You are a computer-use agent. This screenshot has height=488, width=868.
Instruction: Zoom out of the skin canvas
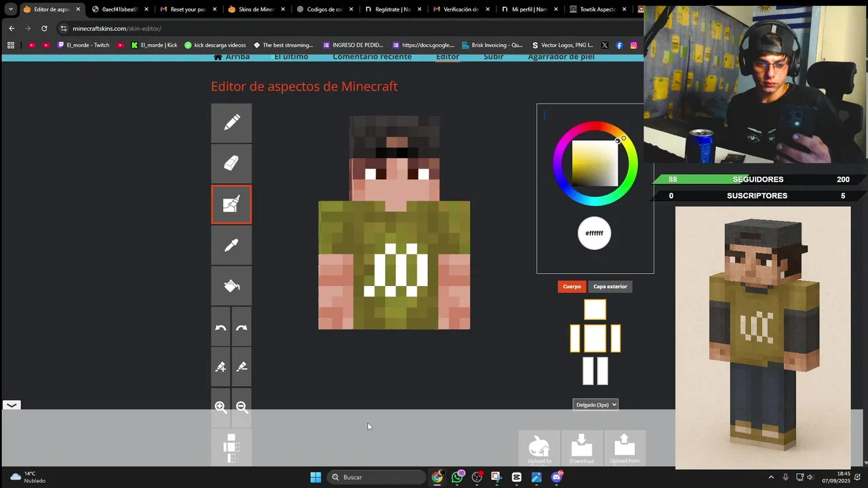[x=241, y=407]
